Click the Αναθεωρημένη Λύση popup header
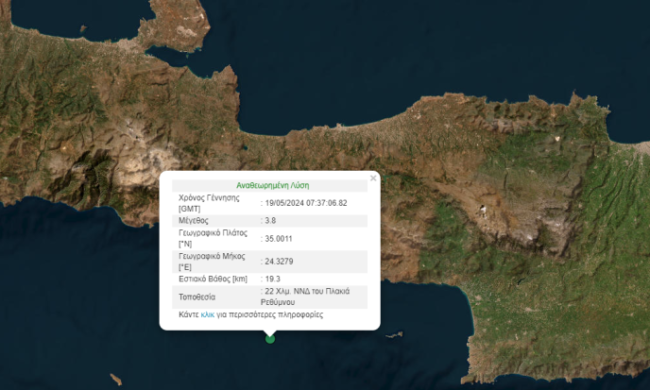This screenshot has width=650, height=390. coord(273,185)
